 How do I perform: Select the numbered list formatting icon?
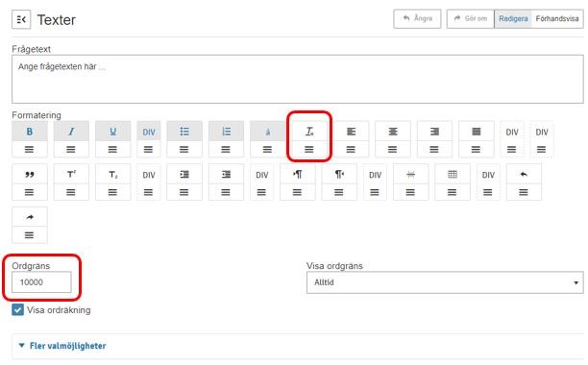coord(226,132)
